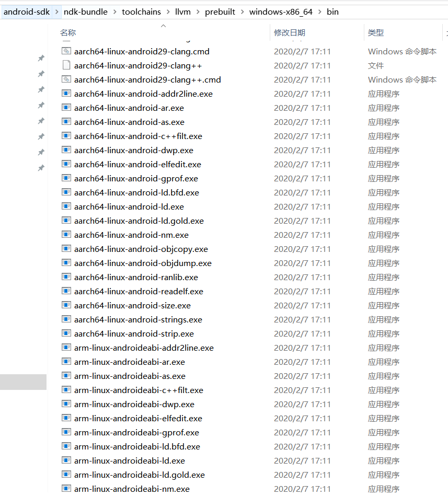Viewport: 448px width, 496px height.
Task: Click the aarch64-linux-android-strip.exe icon
Action: [66, 333]
